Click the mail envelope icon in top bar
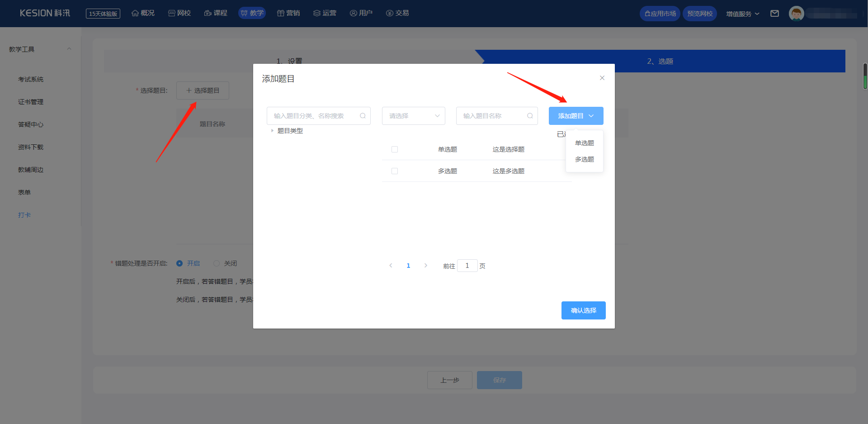The height and width of the screenshot is (424, 868). [774, 14]
